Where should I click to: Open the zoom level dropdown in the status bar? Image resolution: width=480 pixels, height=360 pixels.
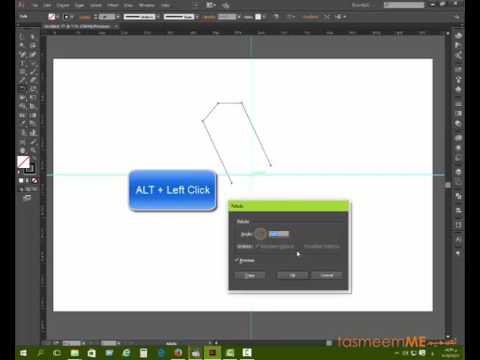[83, 343]
